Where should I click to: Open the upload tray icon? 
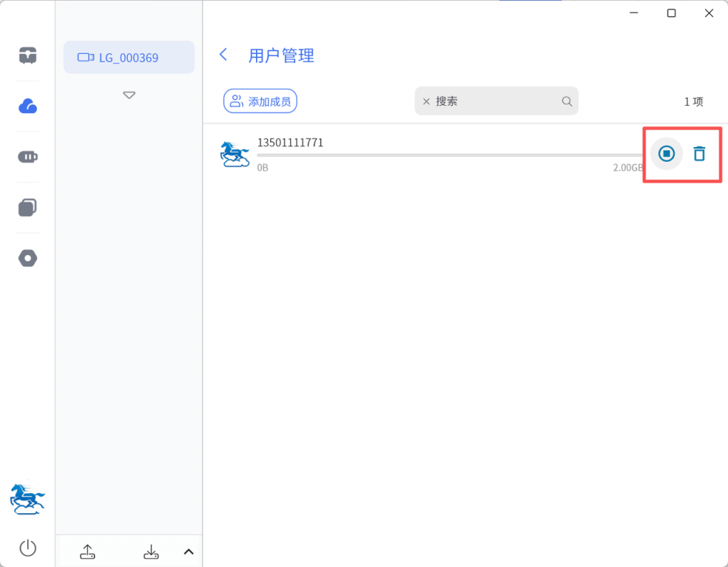click(x=87, y=551)
